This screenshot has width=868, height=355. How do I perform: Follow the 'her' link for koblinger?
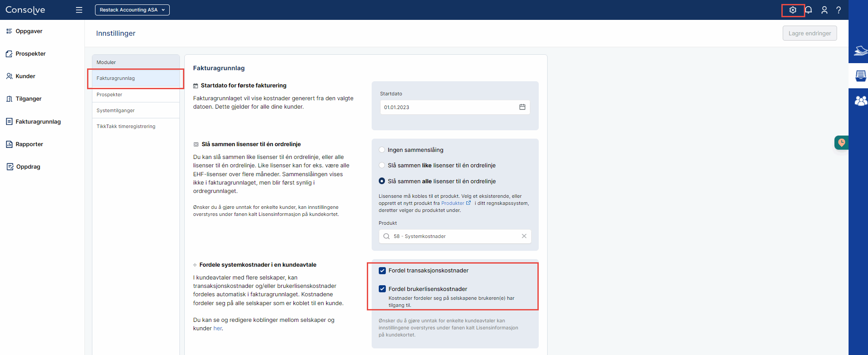(217, 328)
